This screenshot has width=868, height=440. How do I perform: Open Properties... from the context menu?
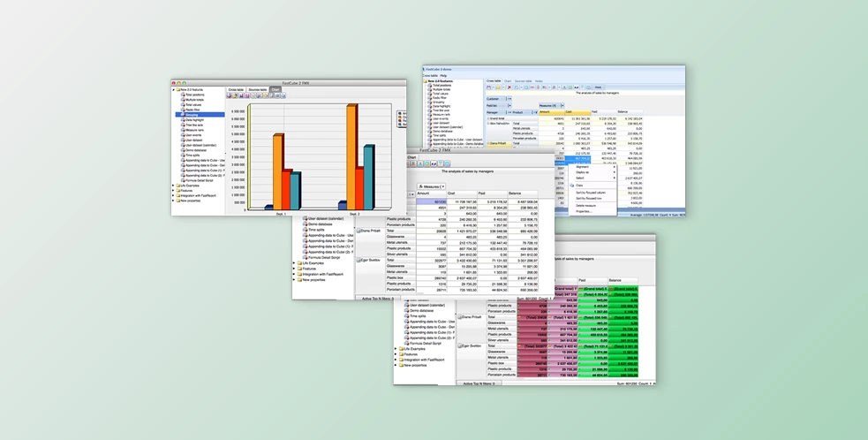(x=593, y=211)
